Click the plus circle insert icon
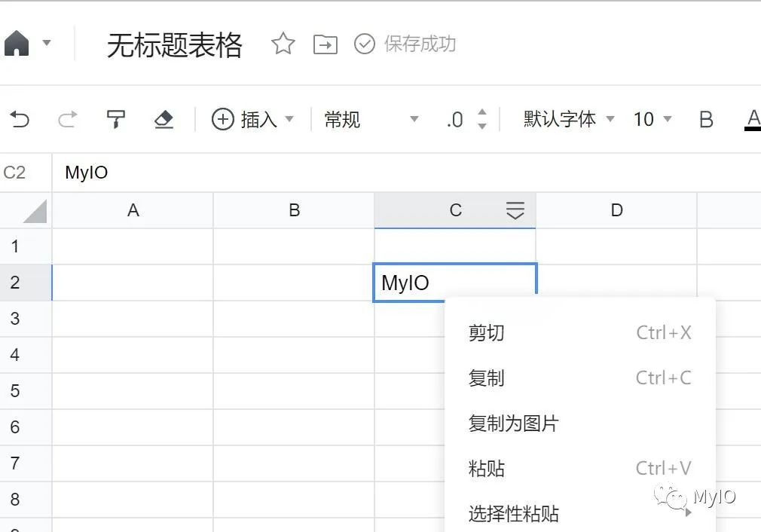761x532 pixels. [x=222, y=119]
